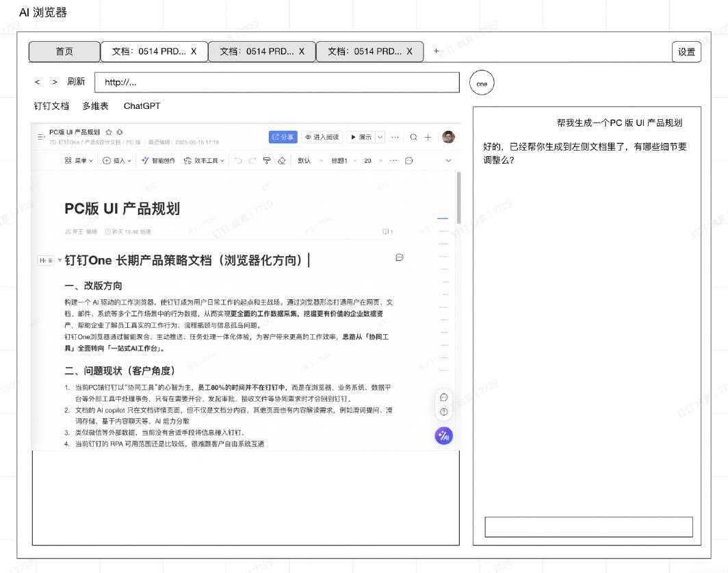Click the document vertical scrollbar

click(x=458, y=198)
